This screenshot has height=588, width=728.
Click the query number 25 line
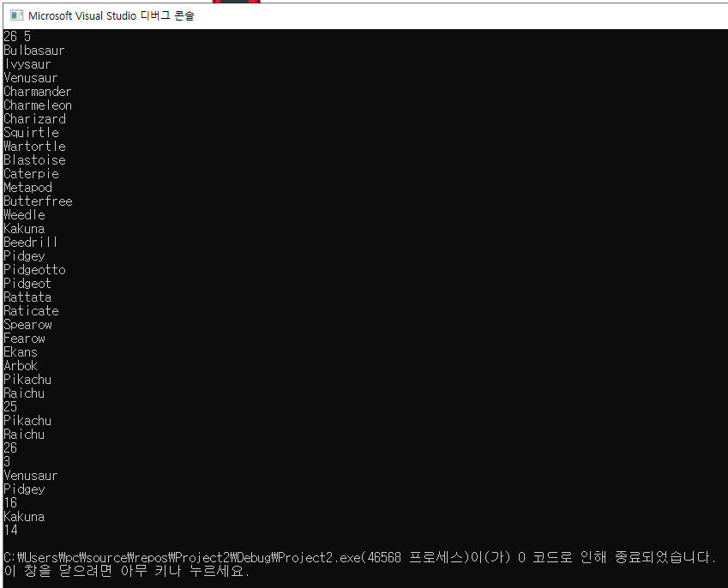pos(10,407)
